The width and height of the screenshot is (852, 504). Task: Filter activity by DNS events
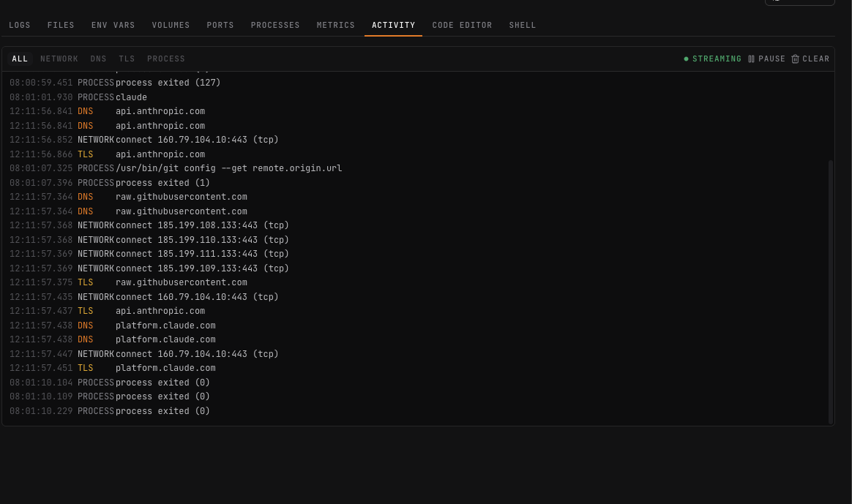coord(98,59)
